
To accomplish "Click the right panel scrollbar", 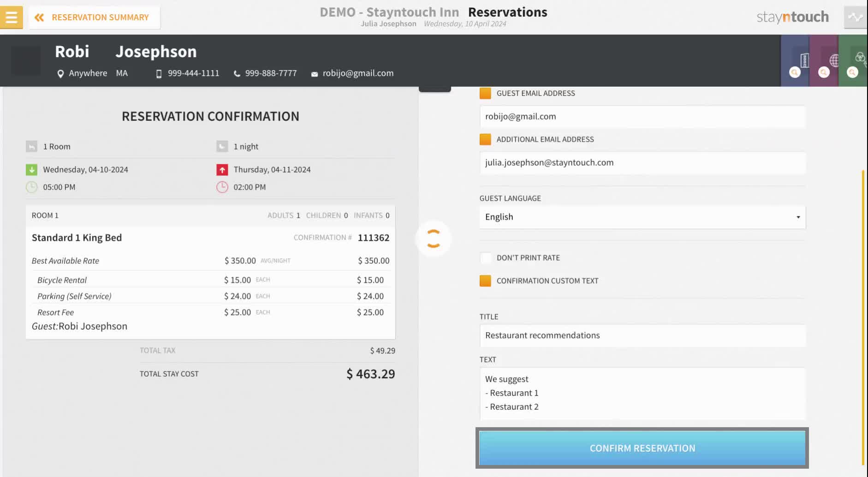I will point(863,318).
